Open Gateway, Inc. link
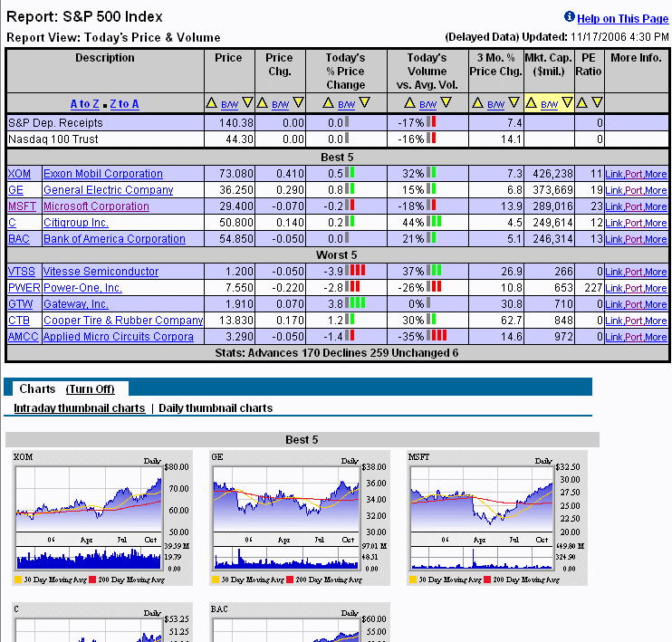Viewport: 672px width, 642px height. [76, 304]
